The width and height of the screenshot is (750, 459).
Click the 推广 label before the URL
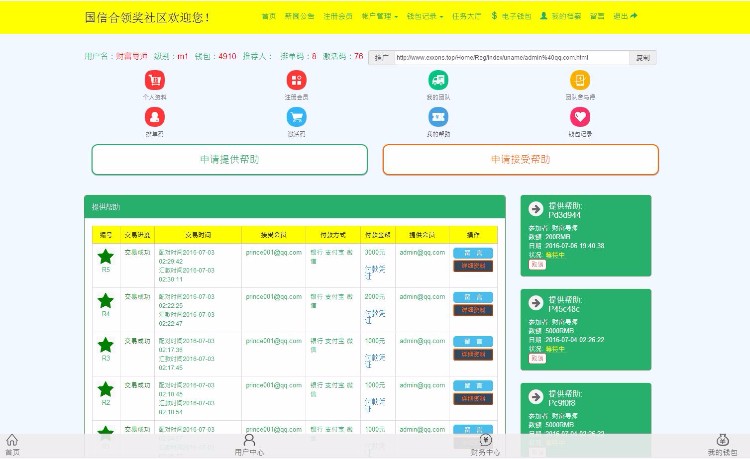click(x=381, y=58)
